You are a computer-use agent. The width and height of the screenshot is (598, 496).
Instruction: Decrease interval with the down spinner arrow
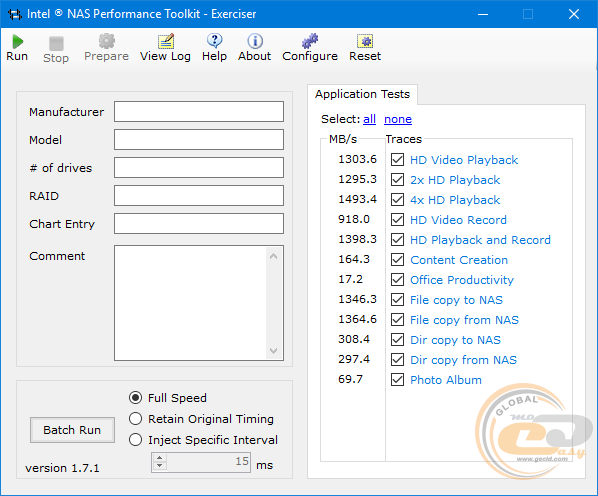point(160,466)
